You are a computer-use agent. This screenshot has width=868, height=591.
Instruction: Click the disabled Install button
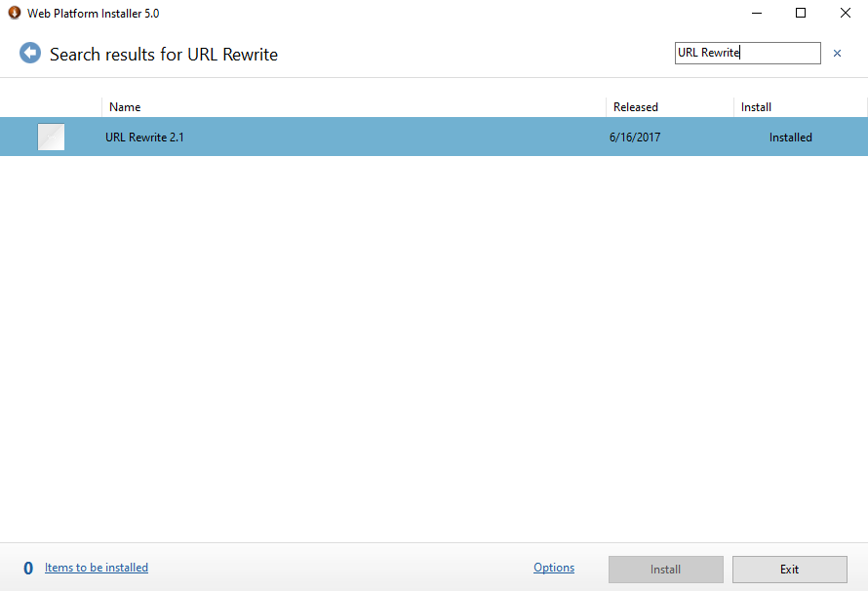[666, 570]
